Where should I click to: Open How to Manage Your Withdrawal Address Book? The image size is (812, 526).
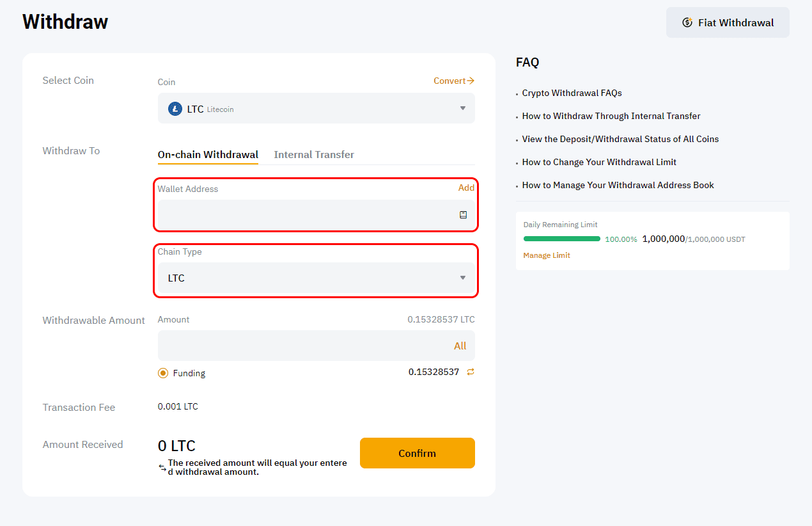coord(618,185)
